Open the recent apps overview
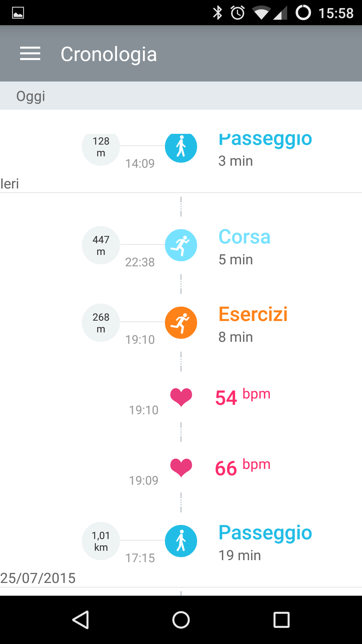Image resolution: width=362 pixels, height=644 pixels. pyautogui.click(x=282, y=620)
